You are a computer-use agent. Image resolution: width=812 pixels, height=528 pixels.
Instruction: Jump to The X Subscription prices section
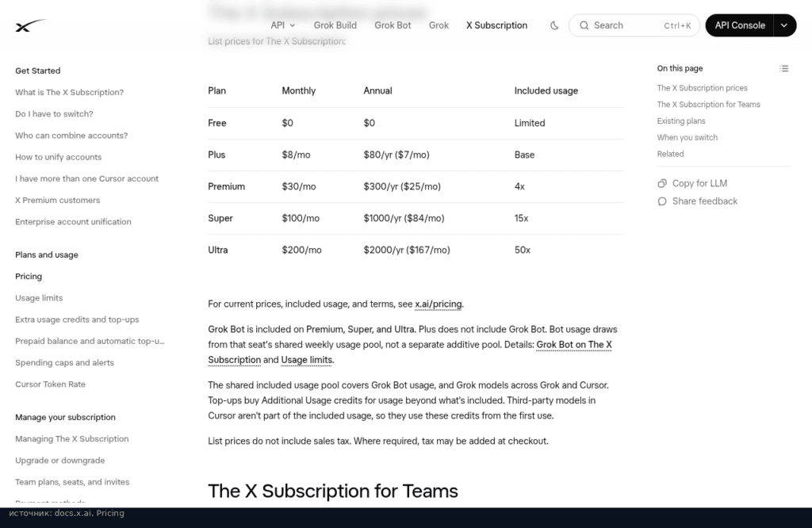[703, 88]
